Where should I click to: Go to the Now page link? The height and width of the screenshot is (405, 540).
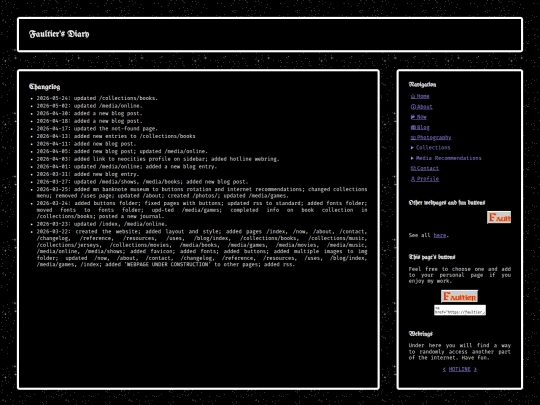point(418,117)
